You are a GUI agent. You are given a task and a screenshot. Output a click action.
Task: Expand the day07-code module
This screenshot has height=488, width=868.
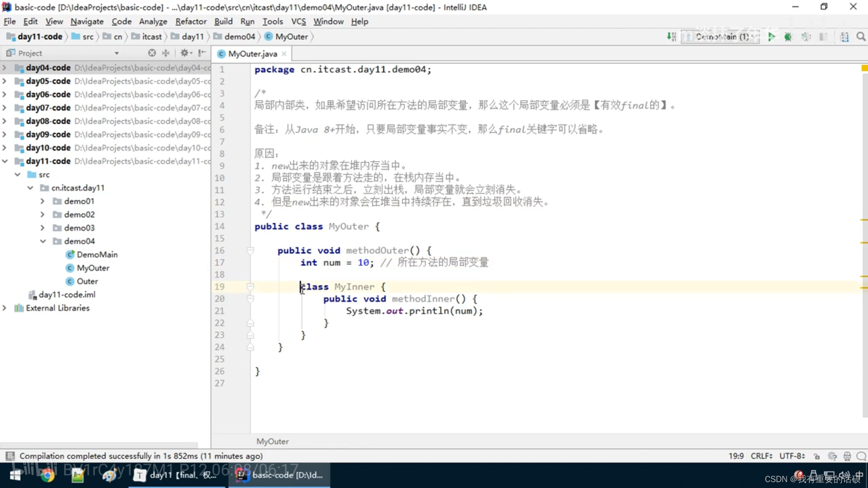(5, 108)
